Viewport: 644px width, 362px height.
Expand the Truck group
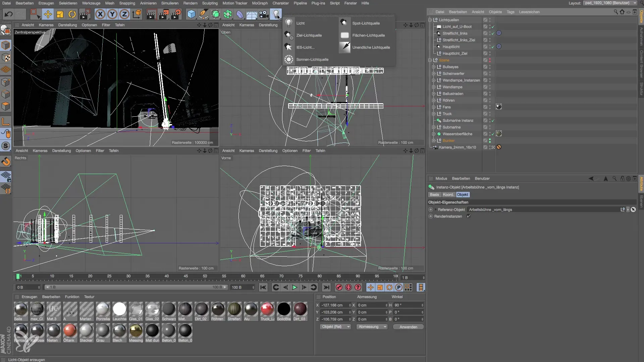point(434,114)
